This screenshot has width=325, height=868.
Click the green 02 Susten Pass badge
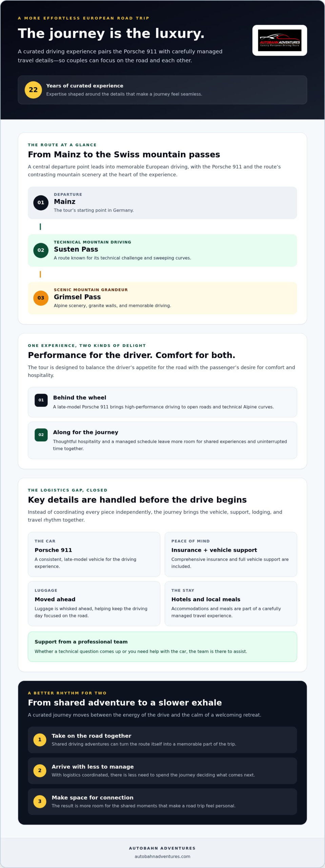[41, 250]
